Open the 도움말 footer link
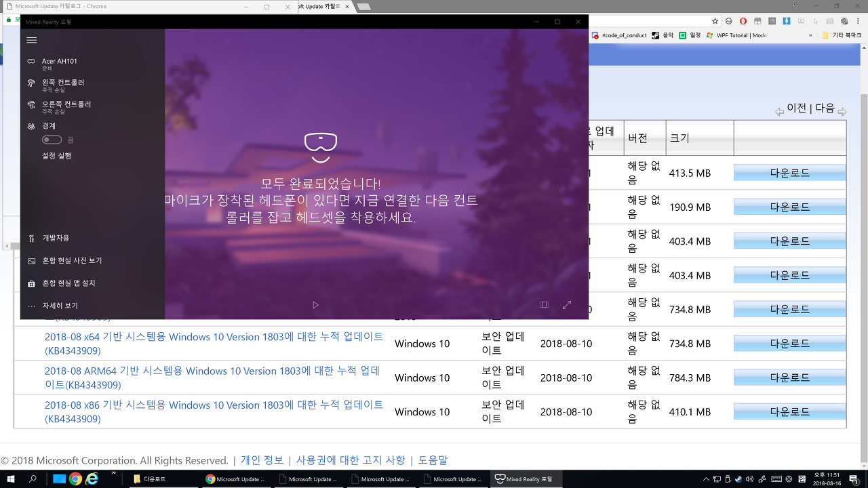 [433, 460]
